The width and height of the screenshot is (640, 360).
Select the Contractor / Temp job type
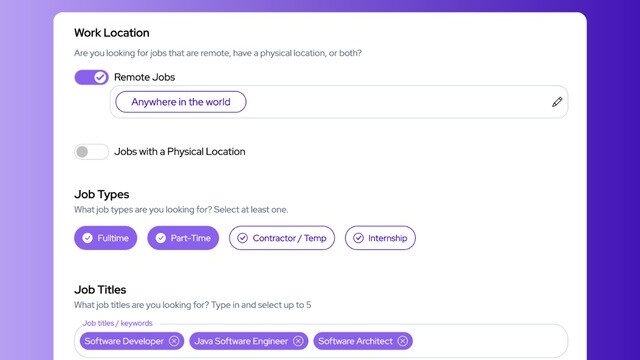[x=282, y=238]
